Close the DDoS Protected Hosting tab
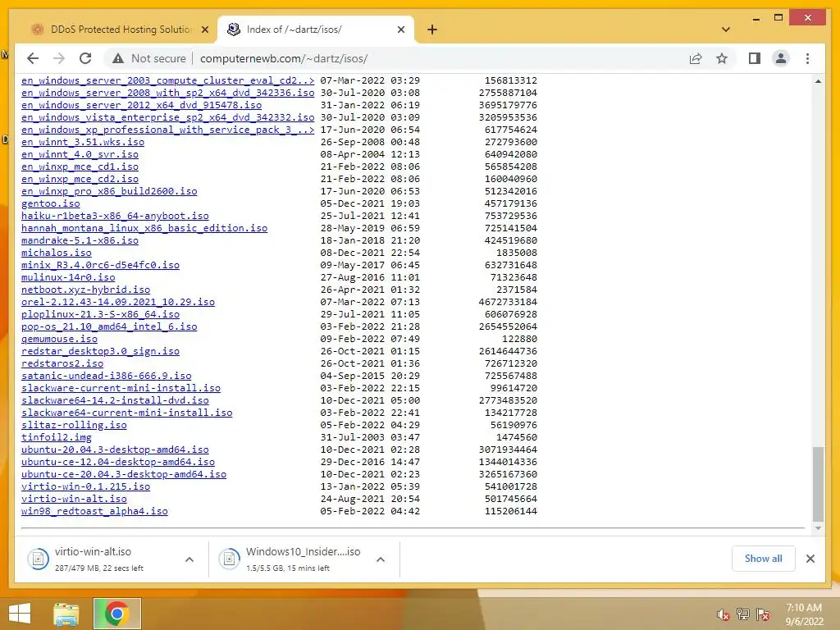The width and height of the screenshot is (840, 630). coord(204,30)
